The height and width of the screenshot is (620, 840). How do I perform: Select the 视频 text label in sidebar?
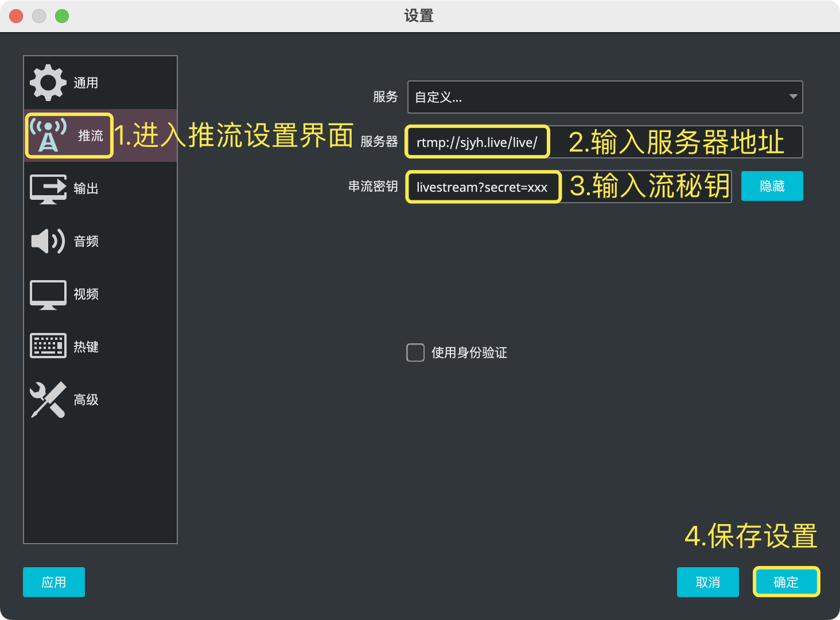click(x=86, y=294)
